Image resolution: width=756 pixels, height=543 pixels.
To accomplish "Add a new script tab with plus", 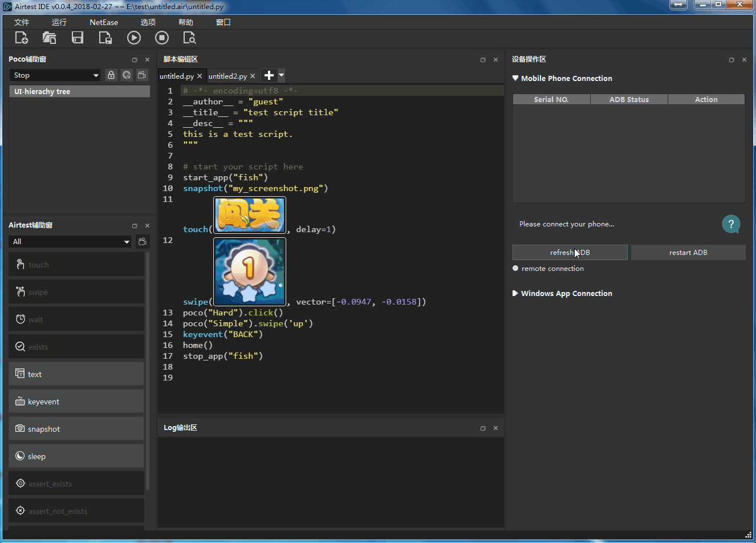I will pyautogui.click(x=269, y=75).
